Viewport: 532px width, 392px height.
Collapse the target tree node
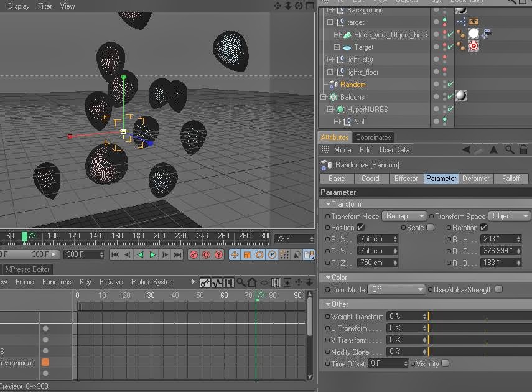(330, 22)
